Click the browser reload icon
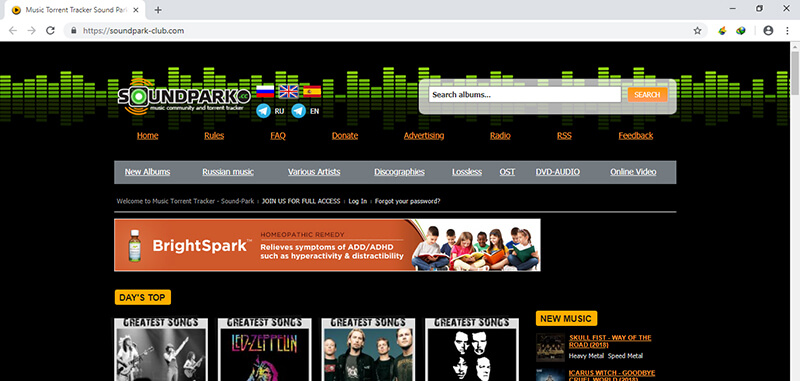This screenshot has height=381, width=800. tap(50, 31)
